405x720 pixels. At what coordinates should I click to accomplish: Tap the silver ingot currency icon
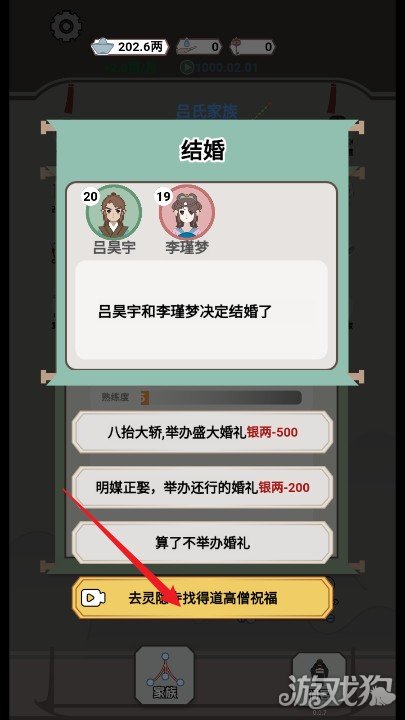point(102,46)
